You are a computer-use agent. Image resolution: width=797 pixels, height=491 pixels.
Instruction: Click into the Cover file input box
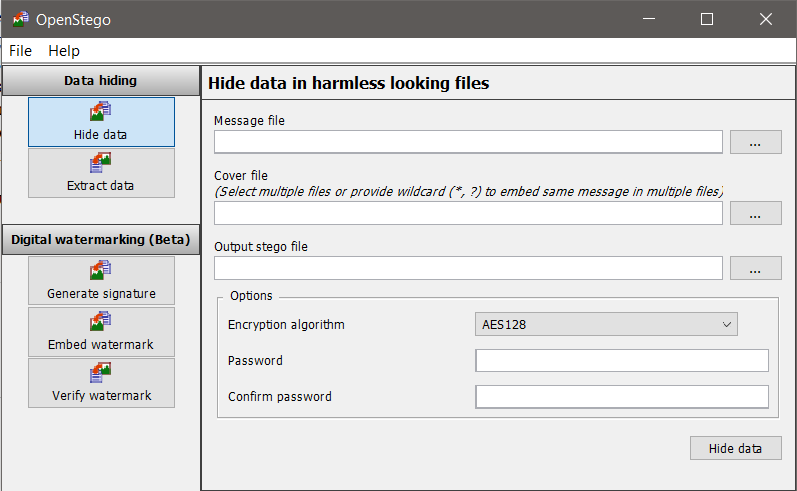click(468, 213)
